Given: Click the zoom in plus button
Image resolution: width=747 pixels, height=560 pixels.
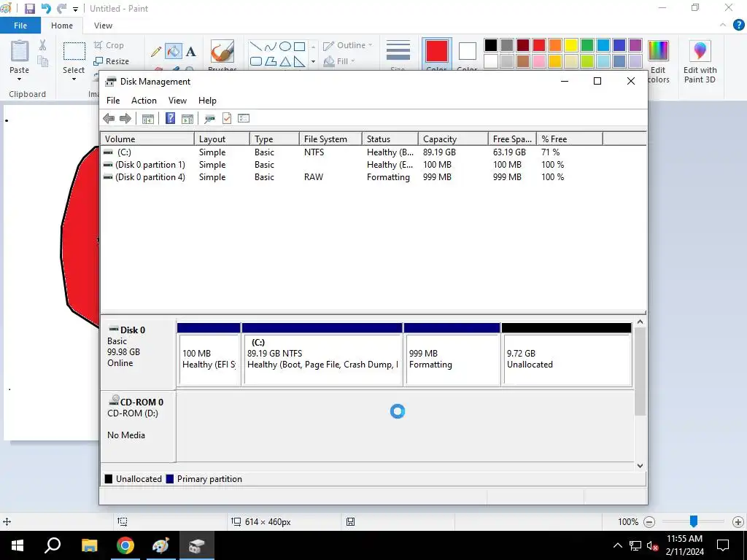Looking at the screenshot, I should [x=738, y=522].
